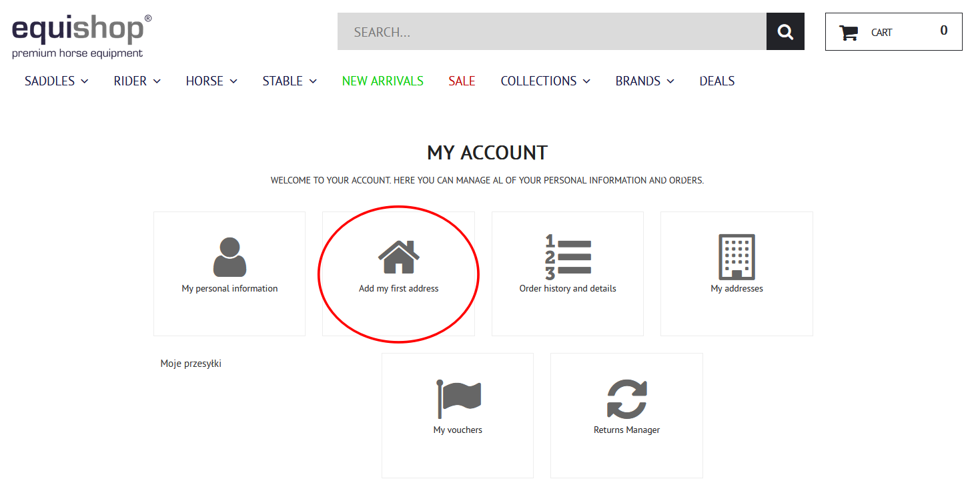Open the Horse dropdown menu
Screen dimensions: 980x493
(211, 81)
